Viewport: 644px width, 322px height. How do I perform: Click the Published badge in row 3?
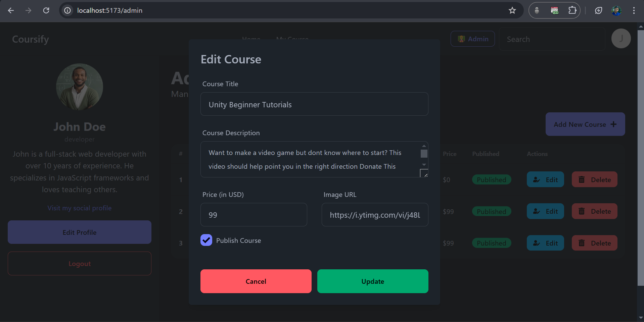point(492,243)
